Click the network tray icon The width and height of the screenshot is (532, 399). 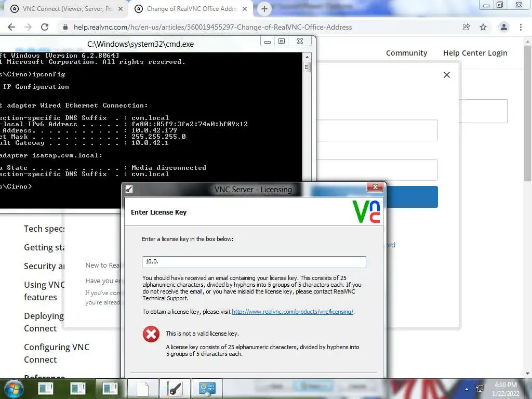[480, 389]
